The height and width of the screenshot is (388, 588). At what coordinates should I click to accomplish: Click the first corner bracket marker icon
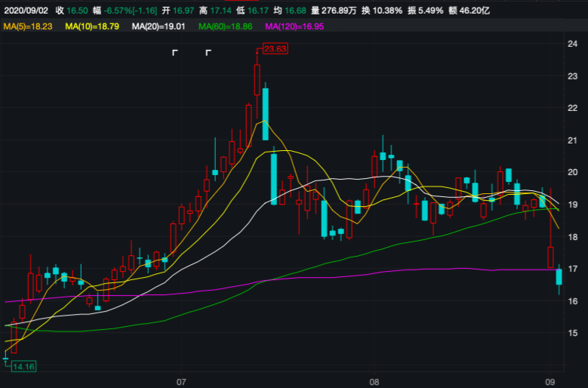point(175,53)
